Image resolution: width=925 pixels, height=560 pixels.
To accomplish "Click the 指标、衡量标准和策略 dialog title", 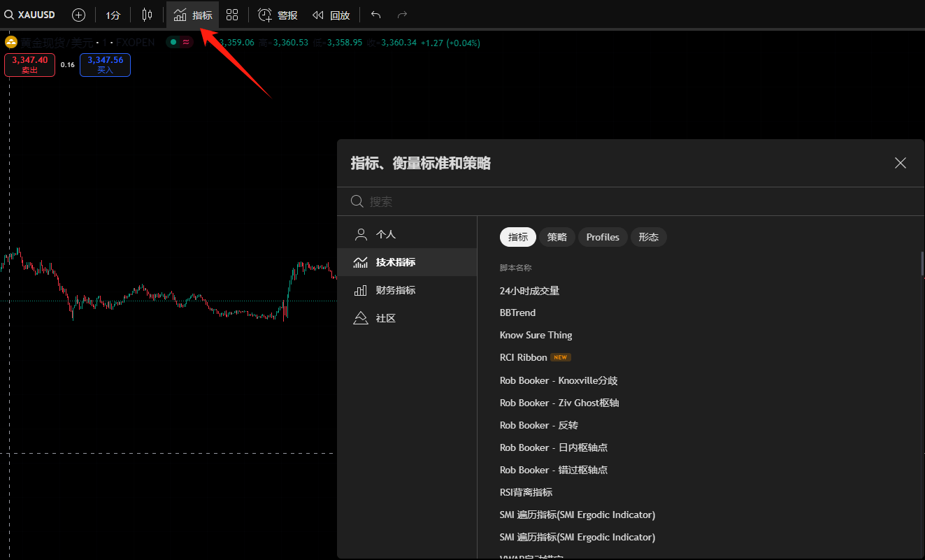I will pyautogui.click(x=420, y=163).
